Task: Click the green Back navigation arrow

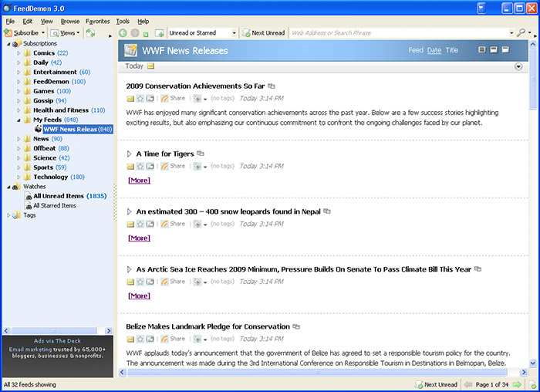Action: 123,33
